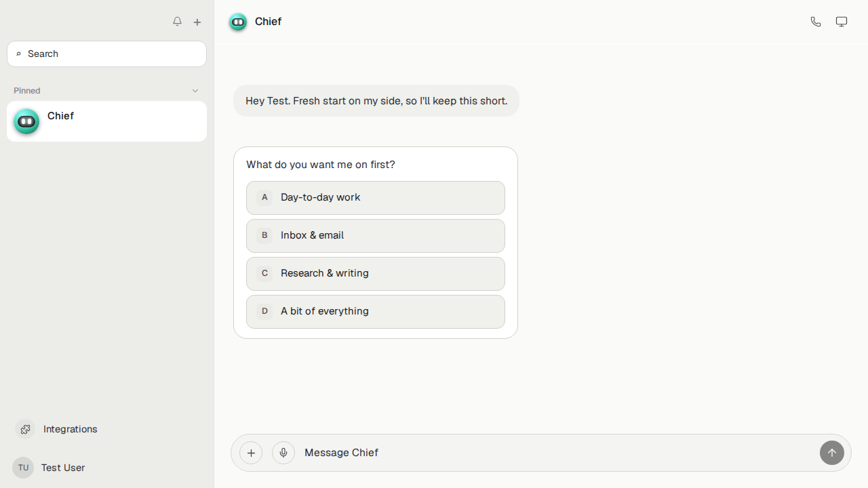Add an attachment with composer plus button
The height and width of the screenshot is (488, 868).
[251, 453]
